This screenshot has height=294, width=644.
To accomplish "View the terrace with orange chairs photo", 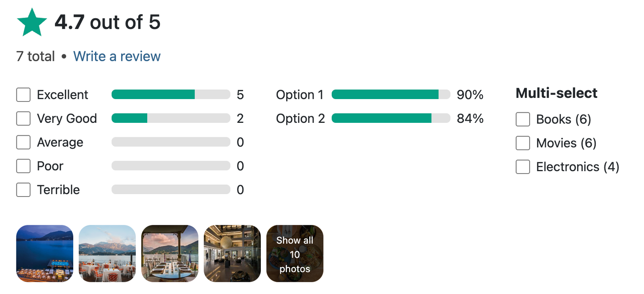I will point(107,253).
